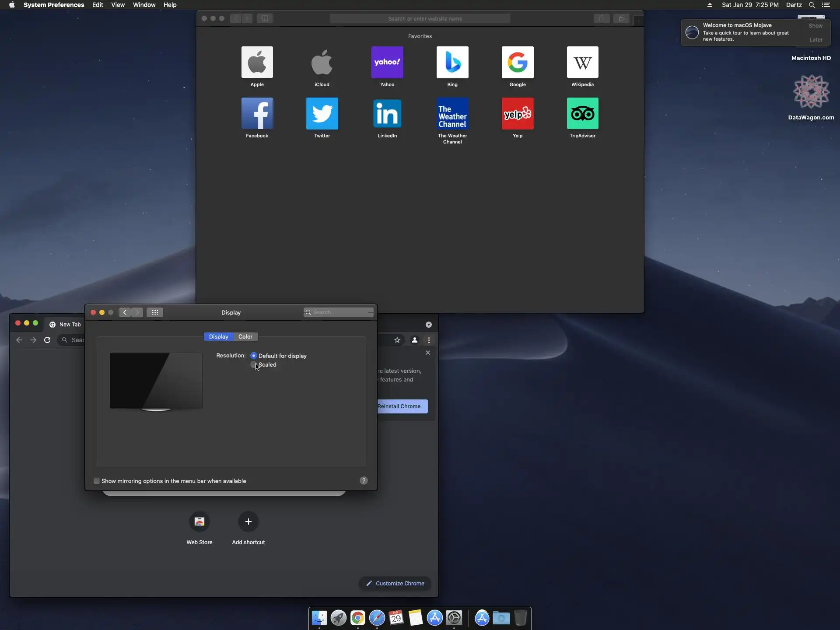Open Launchpad from the Dock
Screen dimensions: 840x630
point(338,618)
